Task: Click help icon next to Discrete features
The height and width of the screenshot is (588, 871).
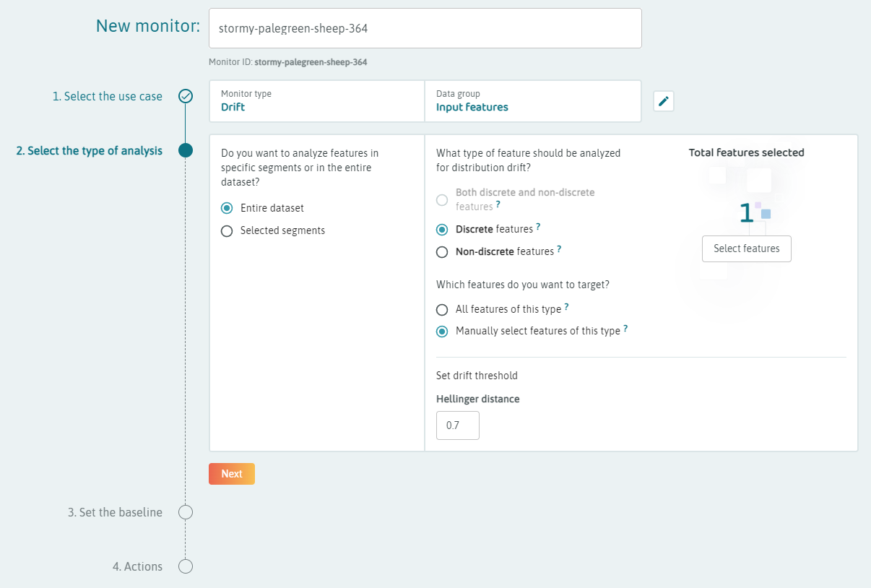Action: [538, 228]
